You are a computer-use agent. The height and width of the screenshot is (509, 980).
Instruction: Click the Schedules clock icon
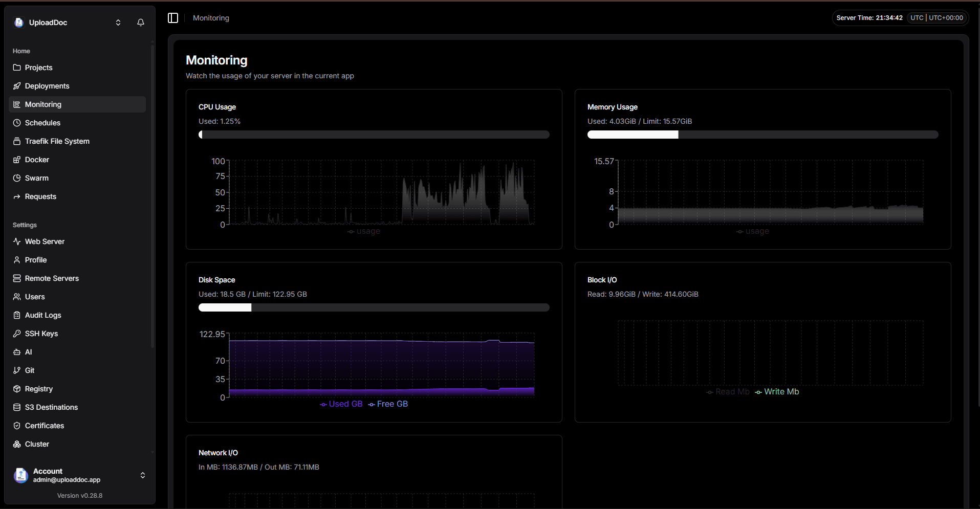coord(17,123)
